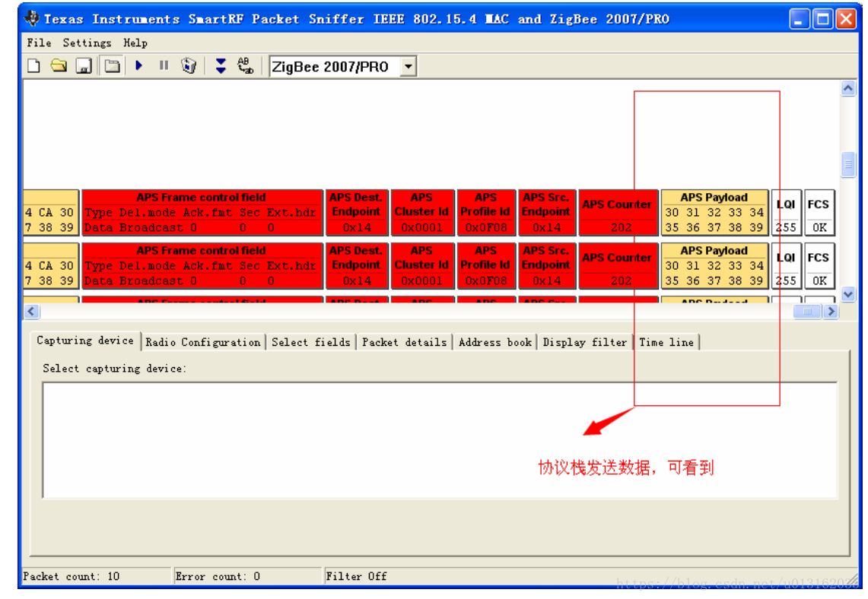Screen dimensions: 868x599
Task: Open a capture file with folder icon
Action: pos(59,66)
